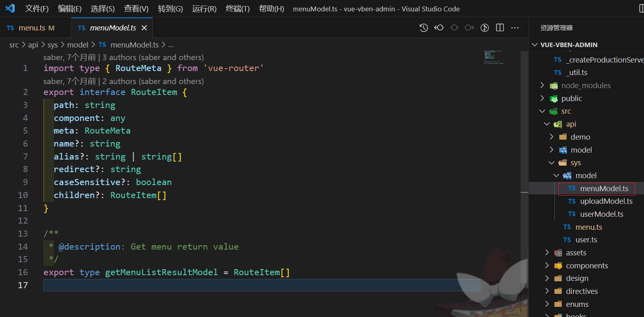The image size is (644, 317).
Task: Open editor more actions ellipsis
Action: [515, 28]
